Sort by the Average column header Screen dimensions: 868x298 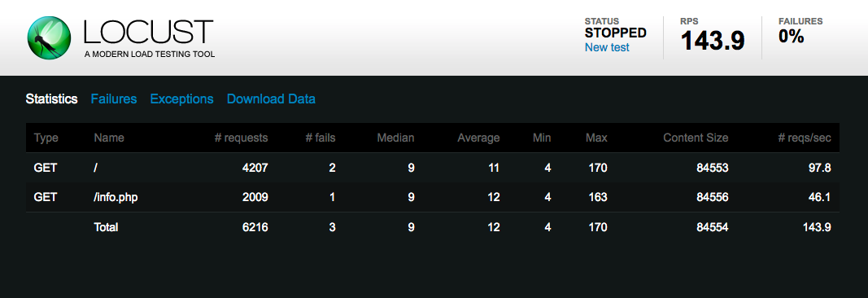478,138
